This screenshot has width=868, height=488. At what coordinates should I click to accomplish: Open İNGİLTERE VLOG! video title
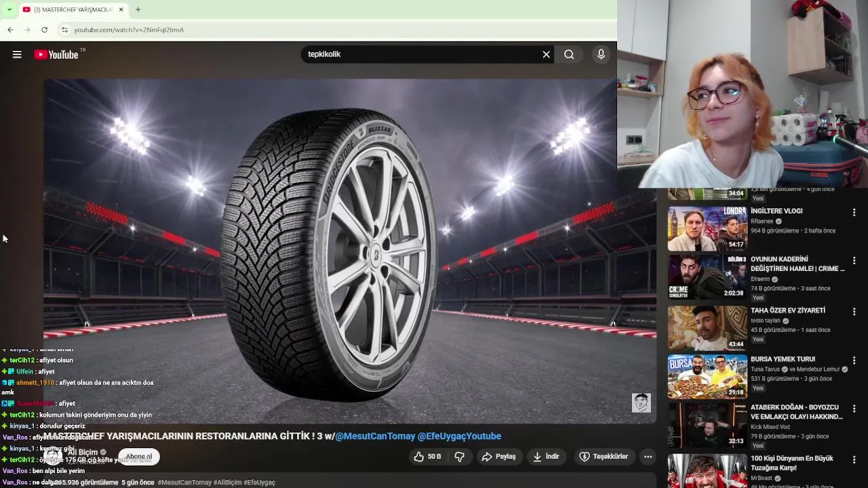point(776,211)
